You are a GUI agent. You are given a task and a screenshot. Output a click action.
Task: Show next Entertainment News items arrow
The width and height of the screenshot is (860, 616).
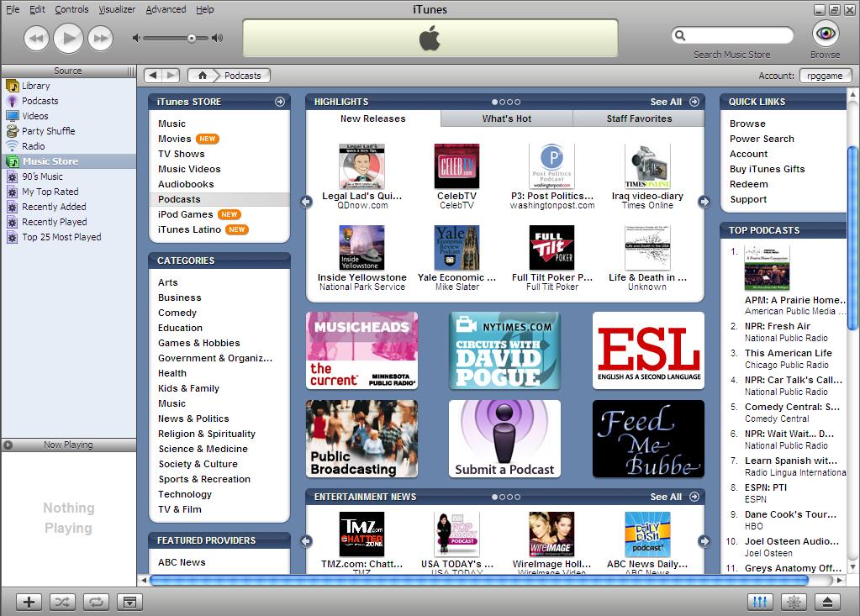704,541
